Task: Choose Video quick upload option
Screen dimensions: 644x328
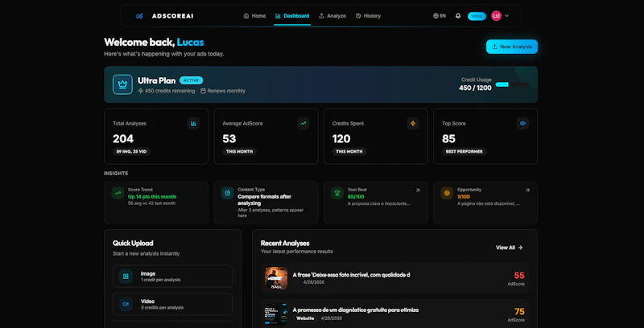Action: click(172, 304)
